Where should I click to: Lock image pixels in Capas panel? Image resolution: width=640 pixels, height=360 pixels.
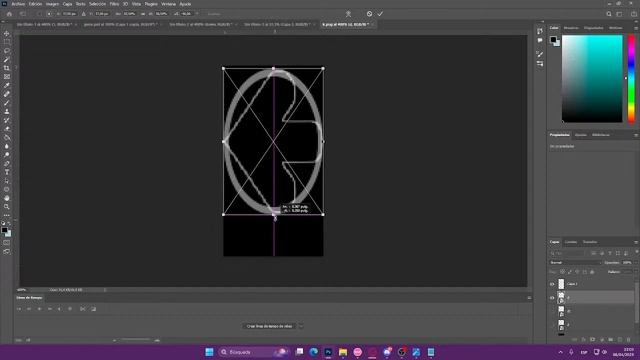pos(570,272)
